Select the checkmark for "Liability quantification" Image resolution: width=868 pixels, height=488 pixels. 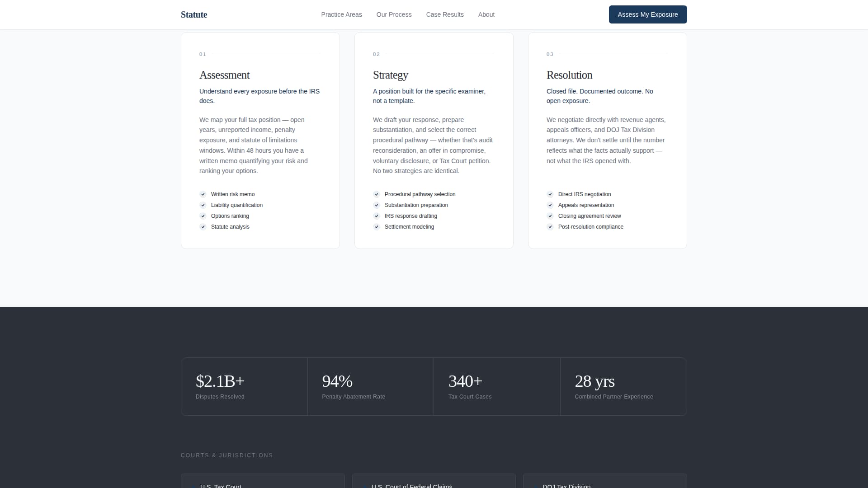click(203, 205)
